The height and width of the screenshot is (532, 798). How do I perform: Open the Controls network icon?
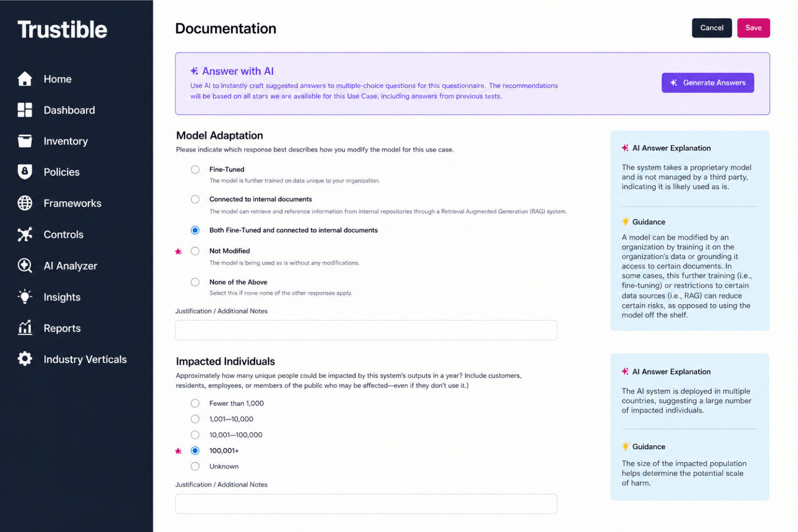[25, 234]
